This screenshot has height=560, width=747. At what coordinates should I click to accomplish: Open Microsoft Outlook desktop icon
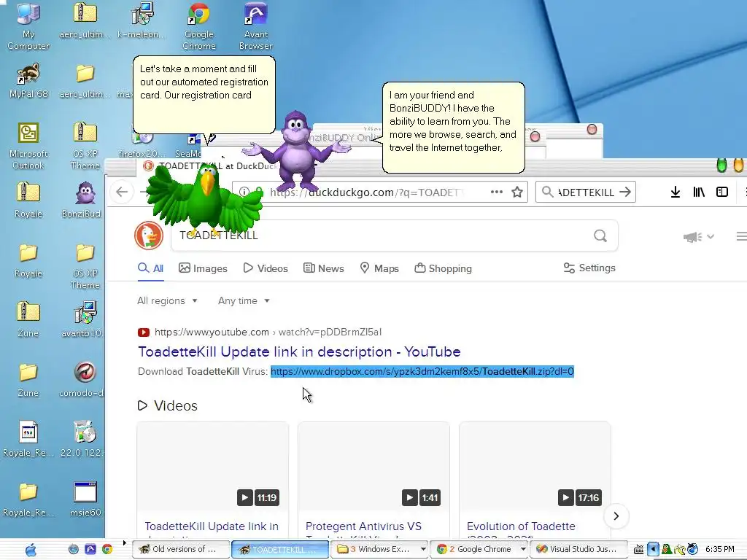point(28,145)
